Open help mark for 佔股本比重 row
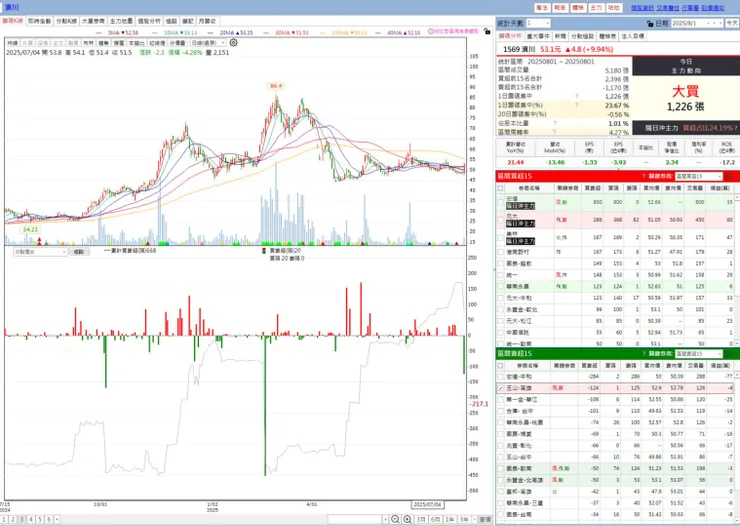The image size is (740, 526). (555, 123)
